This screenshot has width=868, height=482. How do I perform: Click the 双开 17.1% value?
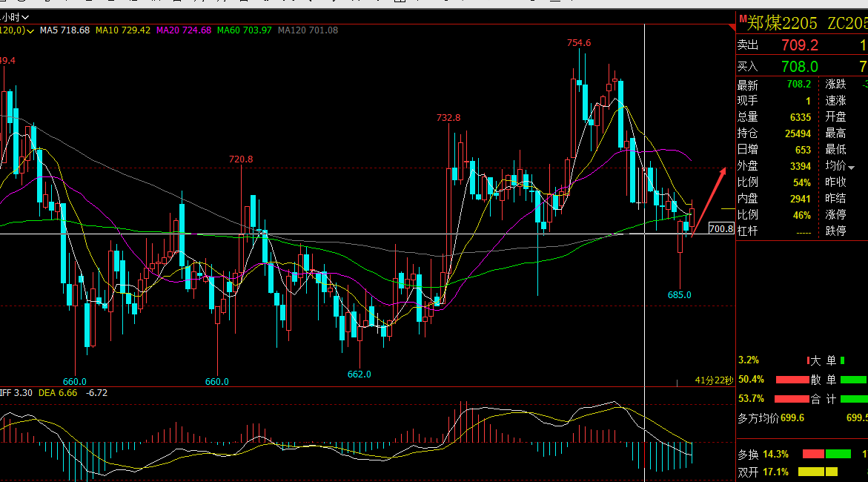[x=775, y=472]
